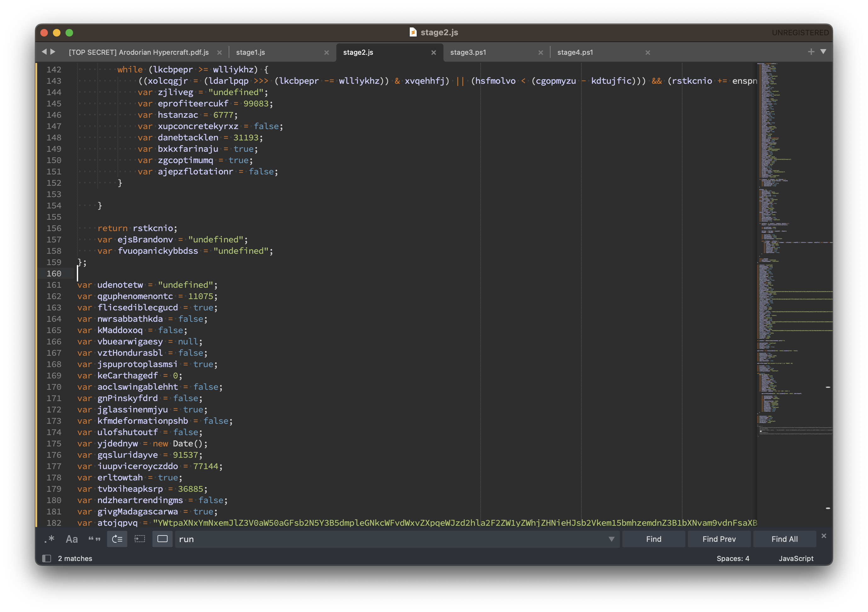This screenshot has width=868, height=612.
Task: Click the sidebar toggle icon in status bar
Action: 47,558
